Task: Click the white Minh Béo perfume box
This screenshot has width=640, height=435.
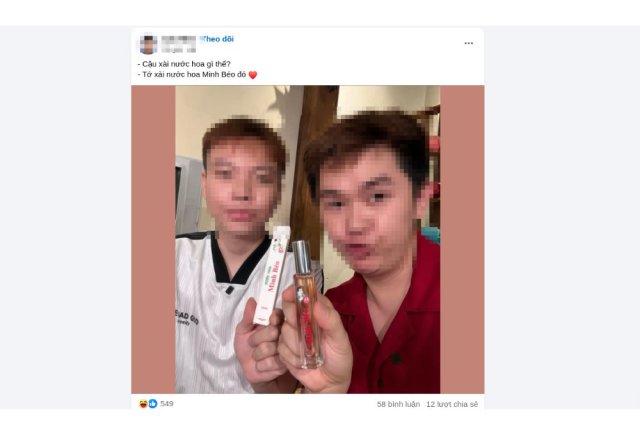Action: [271, 277]
